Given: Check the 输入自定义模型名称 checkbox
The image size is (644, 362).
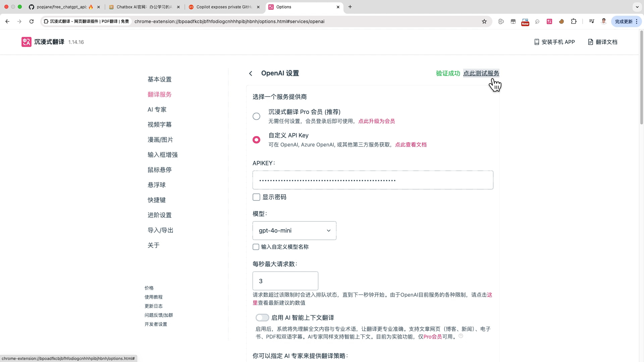Looking at the screenshot, I should pos(256,247).
